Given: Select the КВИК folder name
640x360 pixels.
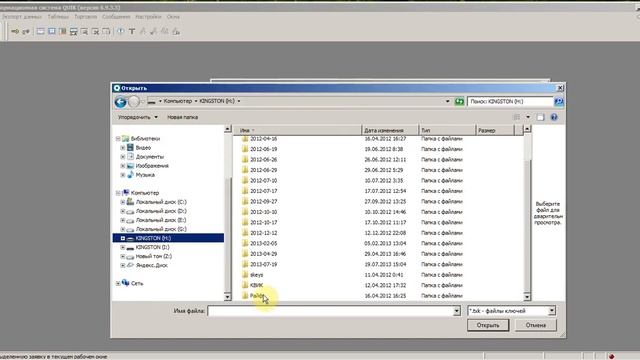Looking at the screenshot, I should click(x=256, y=285).
